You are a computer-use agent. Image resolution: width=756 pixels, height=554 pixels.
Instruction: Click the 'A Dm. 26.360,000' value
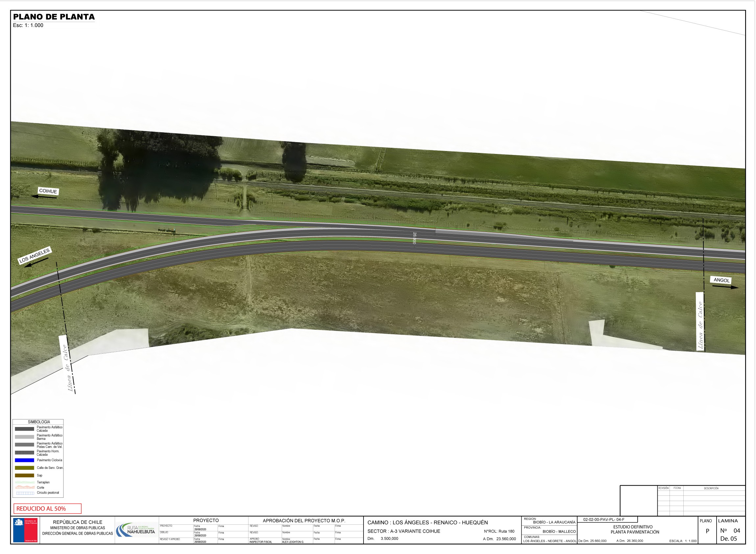click(x=630, y=541)
